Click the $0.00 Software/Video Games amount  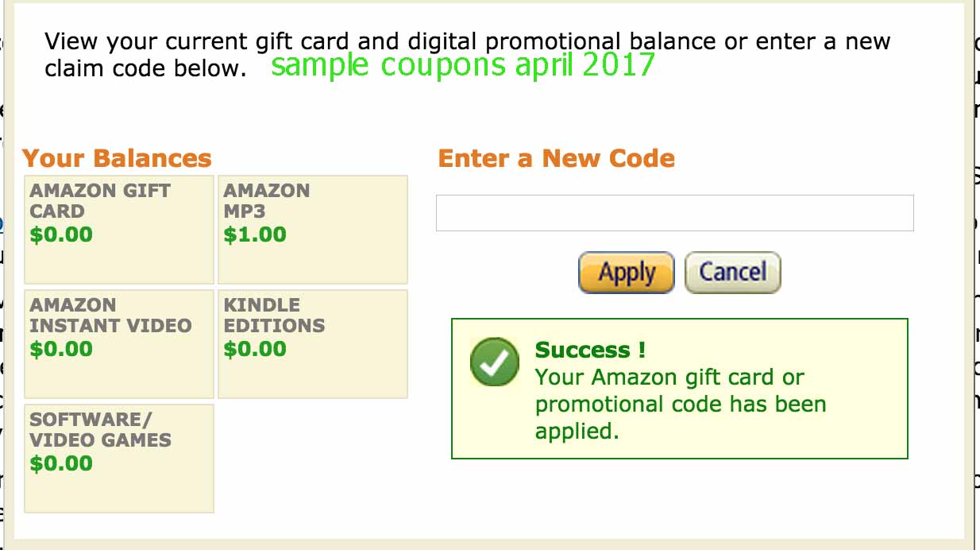pyautogui.click(x=61, y=464)
